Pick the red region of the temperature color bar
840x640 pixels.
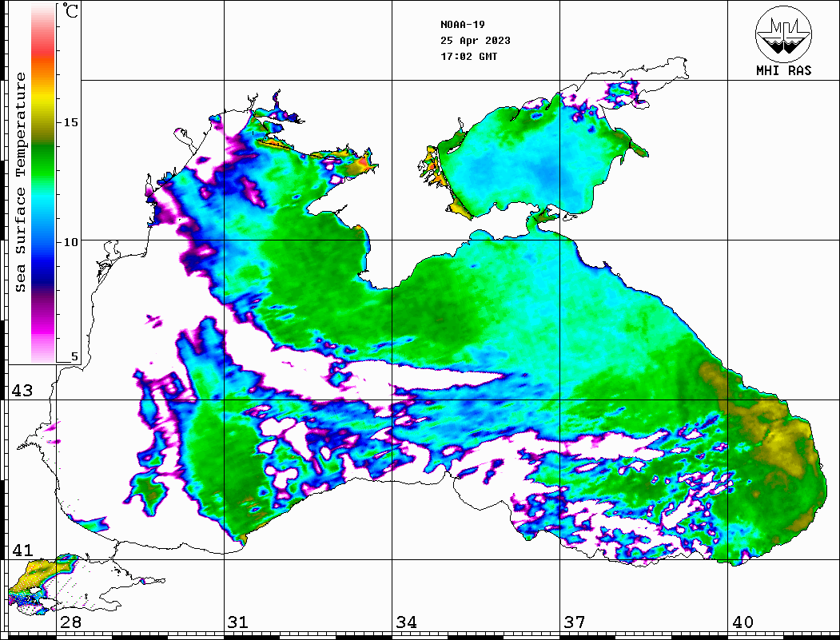(x=43, y=50)
